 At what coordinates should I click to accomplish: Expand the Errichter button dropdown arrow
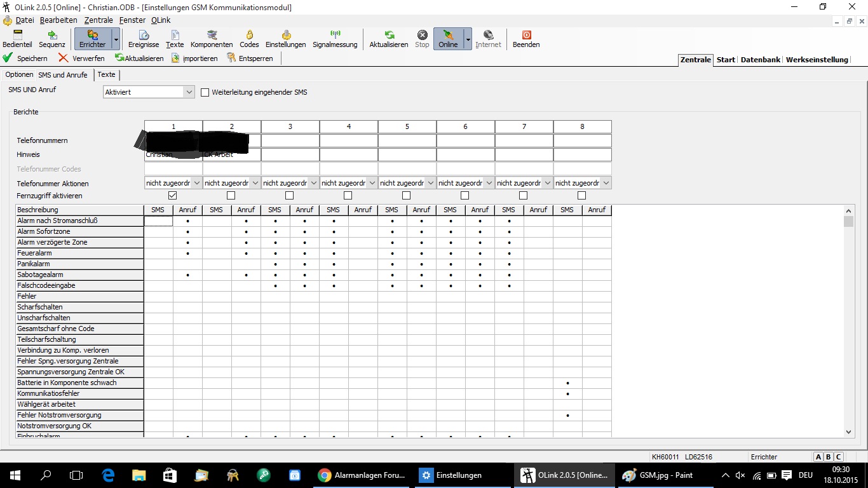[116, 39]
